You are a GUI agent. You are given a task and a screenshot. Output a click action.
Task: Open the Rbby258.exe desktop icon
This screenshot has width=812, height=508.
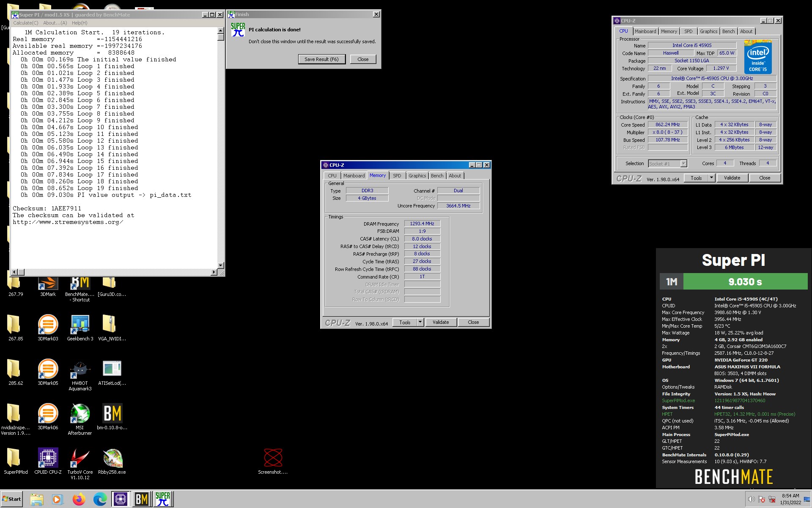[112, 461]
